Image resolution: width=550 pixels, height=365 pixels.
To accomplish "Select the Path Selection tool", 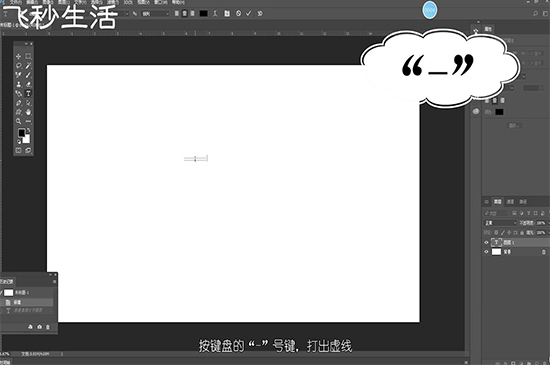I will (28, 103).
